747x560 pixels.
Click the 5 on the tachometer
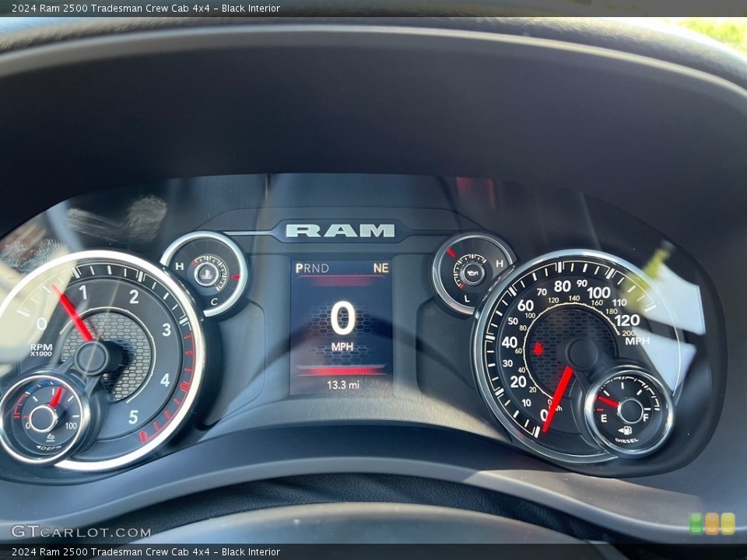click(133, 417)
